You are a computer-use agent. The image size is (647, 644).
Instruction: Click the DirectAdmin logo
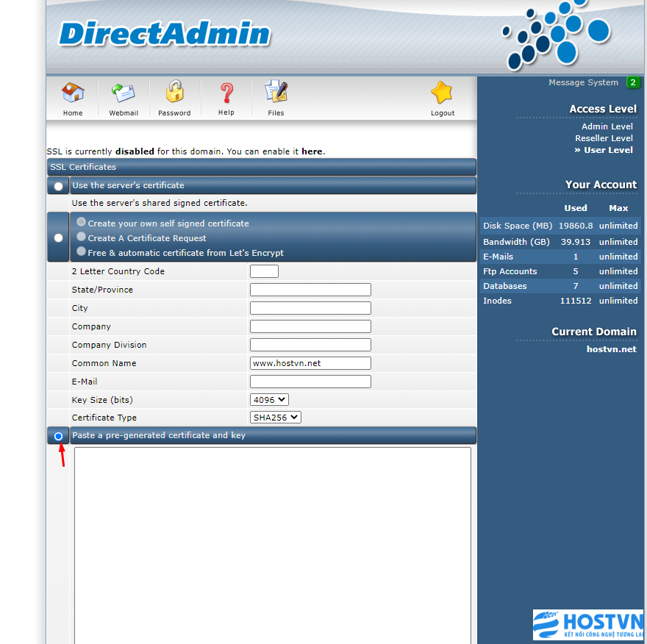tap(165, 34)
